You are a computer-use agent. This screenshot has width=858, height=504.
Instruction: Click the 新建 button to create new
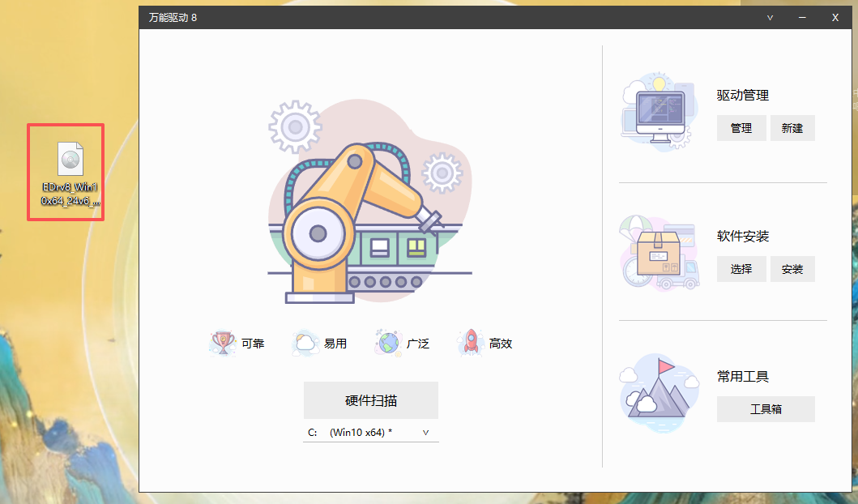point(792,127)
